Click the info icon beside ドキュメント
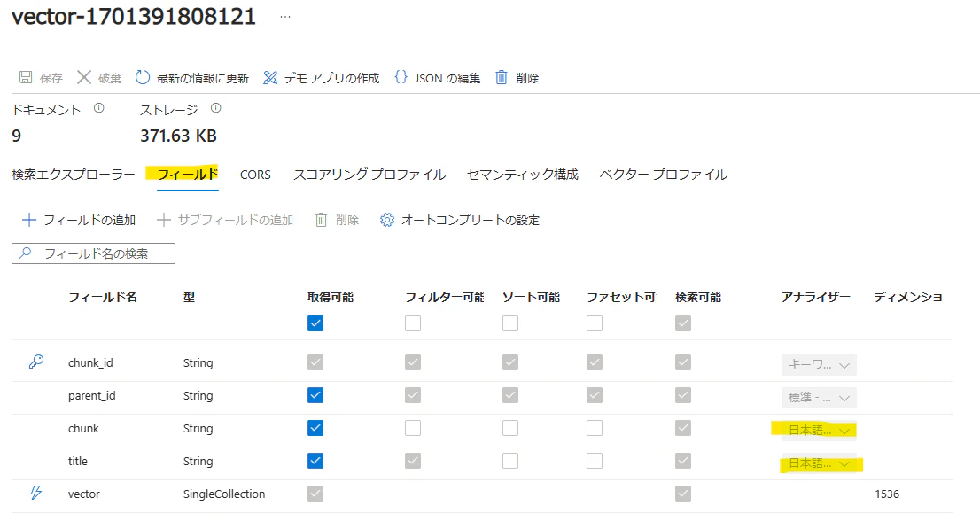This screenshot has height=521, width=980. coord(98,108)
